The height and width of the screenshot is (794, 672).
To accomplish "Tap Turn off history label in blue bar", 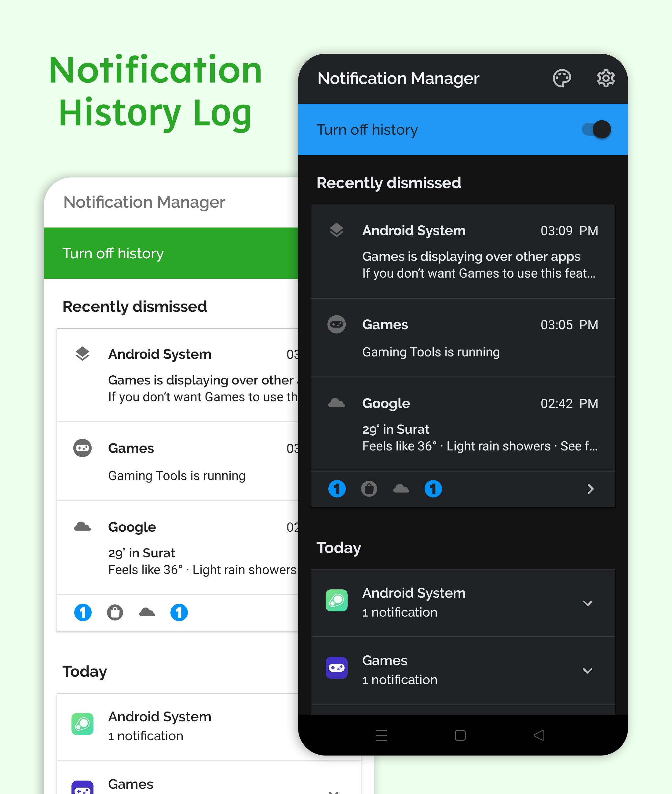I will (x=367, y=130).
